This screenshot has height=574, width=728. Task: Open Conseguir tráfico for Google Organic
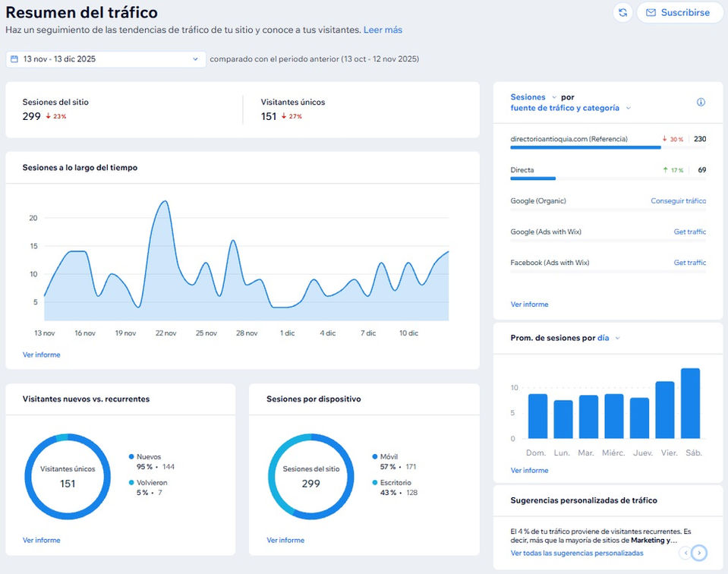[678, 200]
